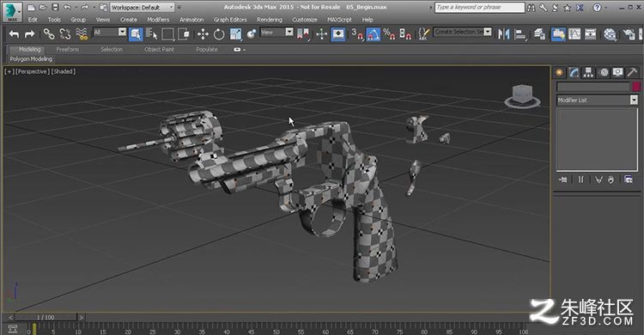Click the large Undo arrow on main toolbar
Image resolution: width=644 pixels, height=335 pixels.
(x=15, y=34)
